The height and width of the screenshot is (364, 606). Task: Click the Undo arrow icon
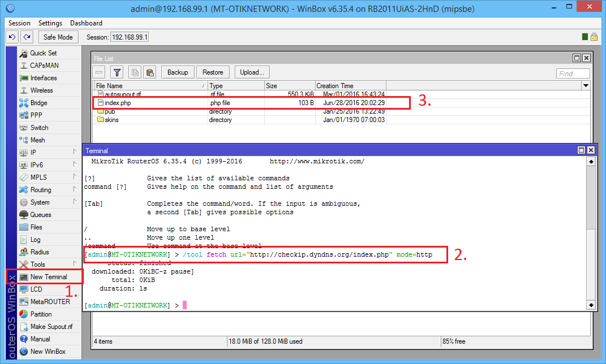click(x=12, y=37)
